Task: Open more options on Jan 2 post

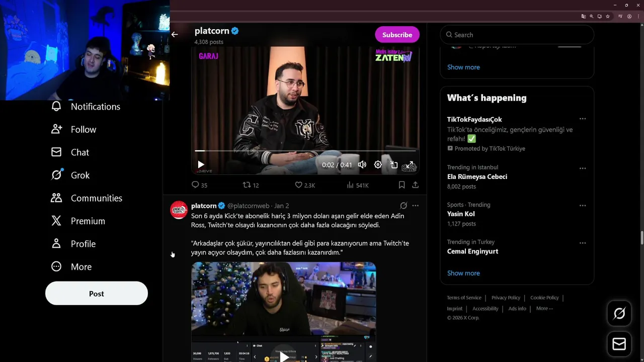Action: 415,206
